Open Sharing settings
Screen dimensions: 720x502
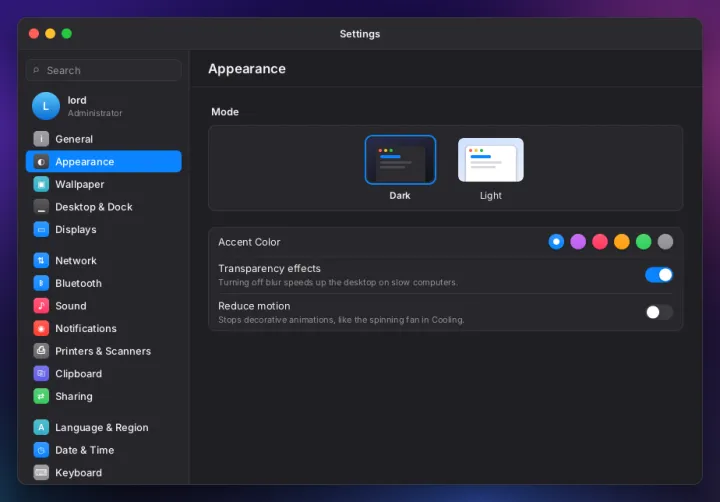click(x=104, y=396)
